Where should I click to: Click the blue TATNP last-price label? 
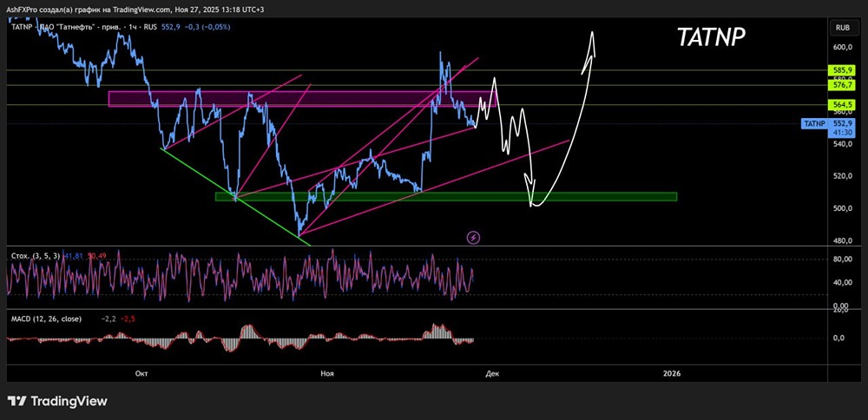[x=814, y=123]
